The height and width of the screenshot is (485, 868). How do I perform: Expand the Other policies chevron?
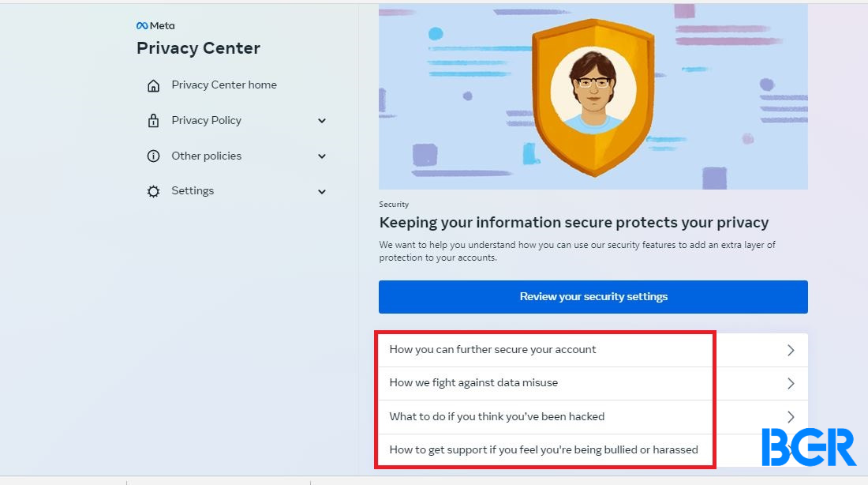pyautogui.click(x=322, y=156)
